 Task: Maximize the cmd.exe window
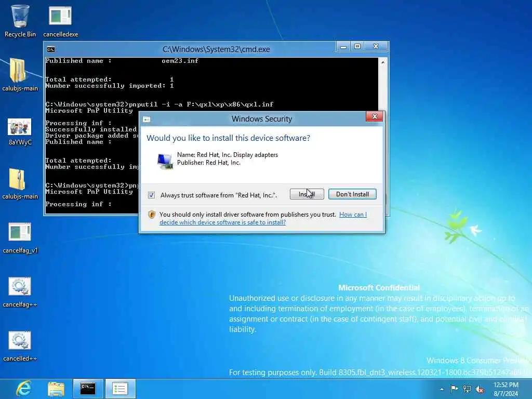pyautogui.click(x=357, y=46)
